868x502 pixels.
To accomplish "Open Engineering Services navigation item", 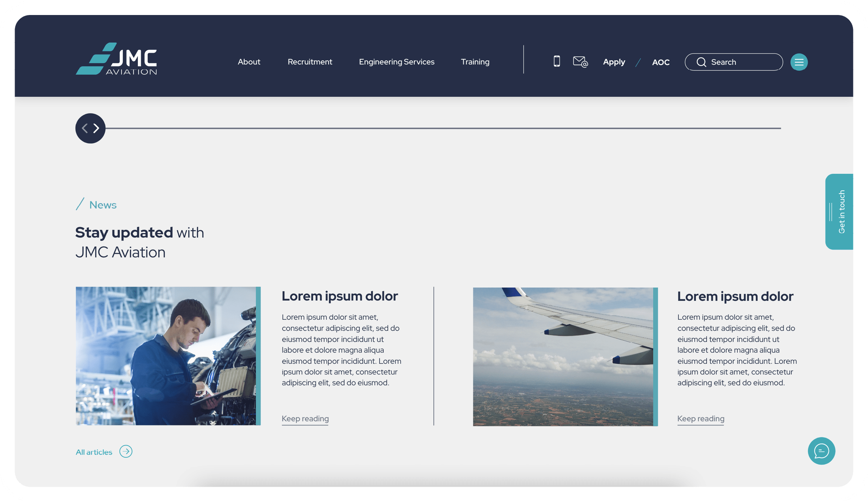I will coord(396,62).
